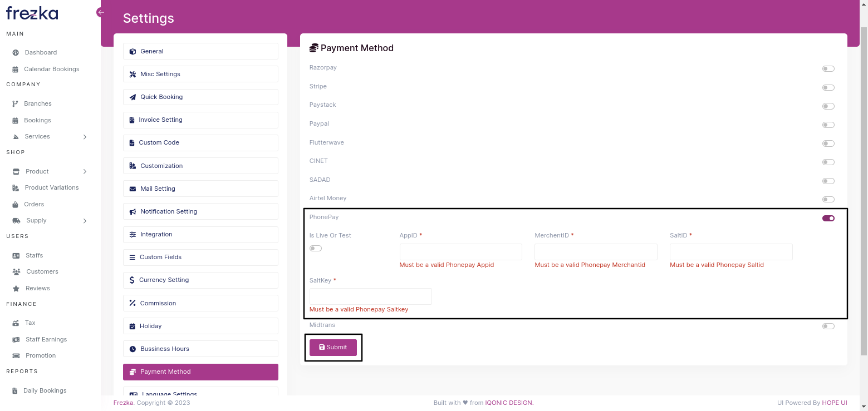This screenshot has height=411, width=868.
Task: Click the Dashboard sidebar icon
Action: pos(16,52)
